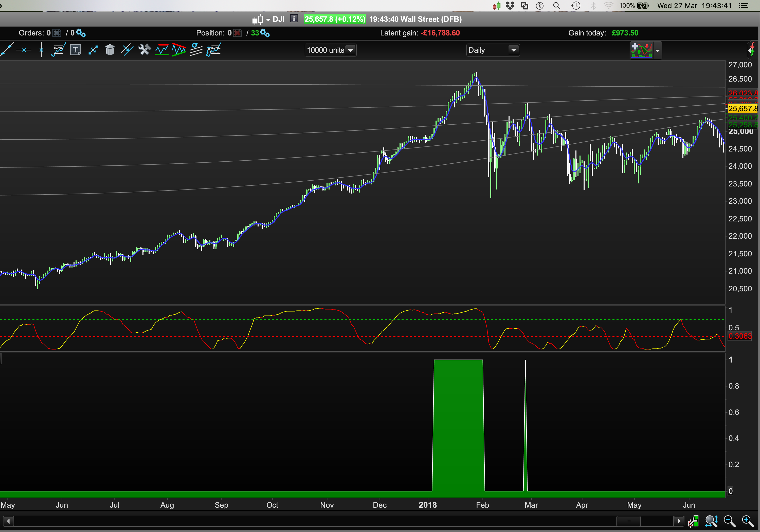
Task: Select the horizontal line tool
Action: coord(24,50)
